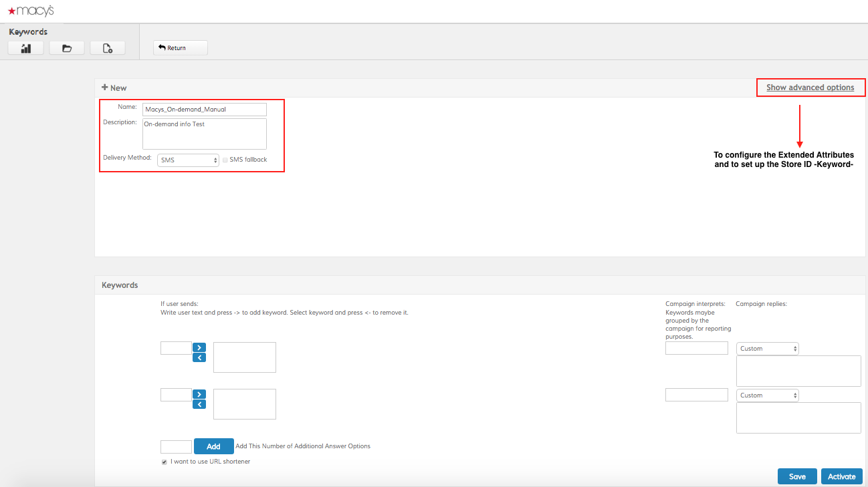Click the Macy's logo
The image size is (868, 487).
[31, 11]
